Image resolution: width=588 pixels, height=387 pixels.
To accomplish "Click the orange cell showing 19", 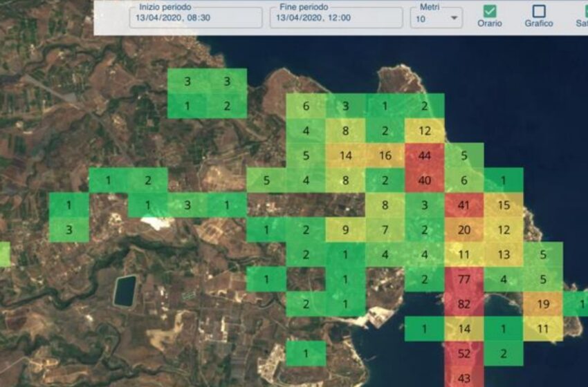I will point(543,304).
